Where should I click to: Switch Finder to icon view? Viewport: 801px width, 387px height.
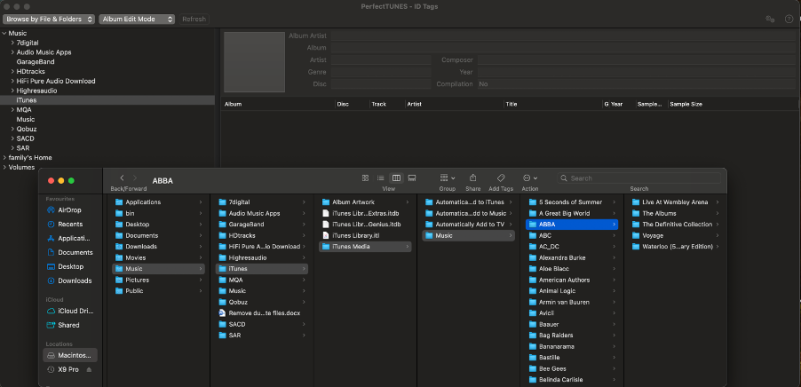365,178
